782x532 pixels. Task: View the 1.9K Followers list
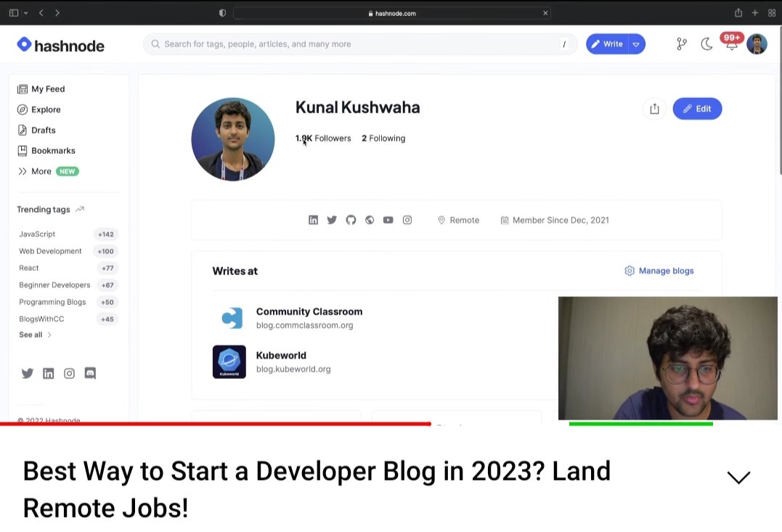[x=323, y=138]
